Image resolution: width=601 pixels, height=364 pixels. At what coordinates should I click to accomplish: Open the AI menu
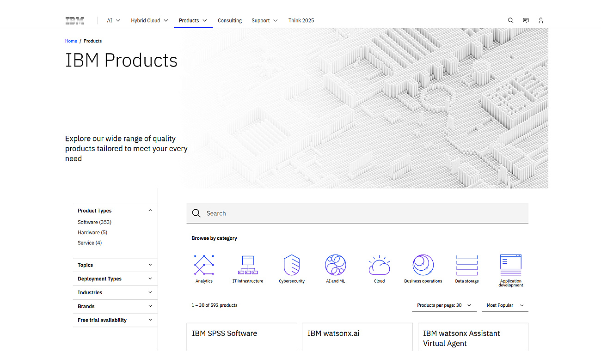click(113, 20)
